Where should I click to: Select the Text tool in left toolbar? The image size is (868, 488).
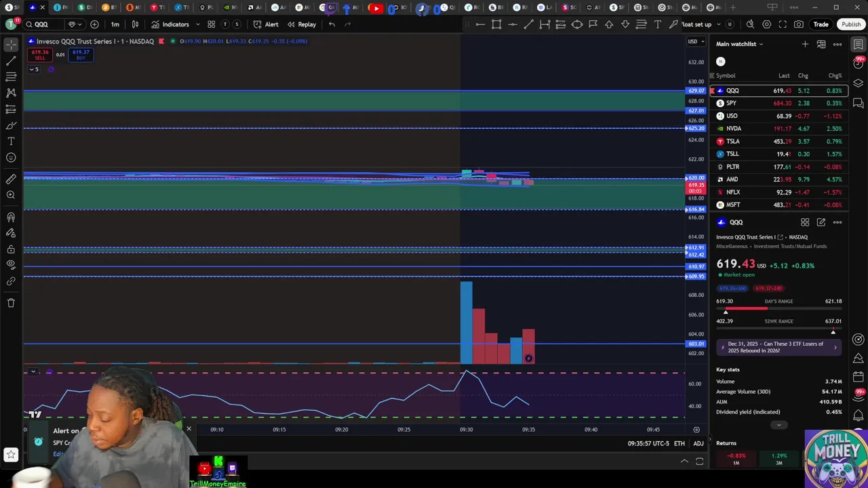pos(11,142)
